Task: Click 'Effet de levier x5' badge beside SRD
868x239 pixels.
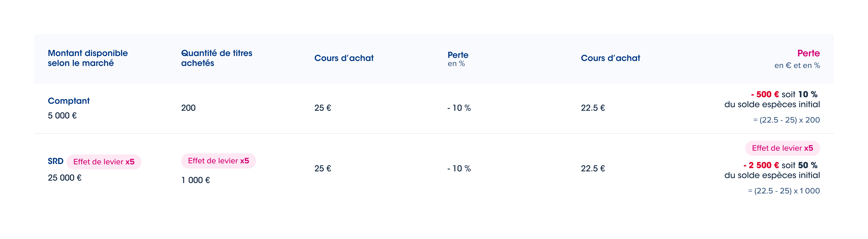Action: (x=104, y=162)
